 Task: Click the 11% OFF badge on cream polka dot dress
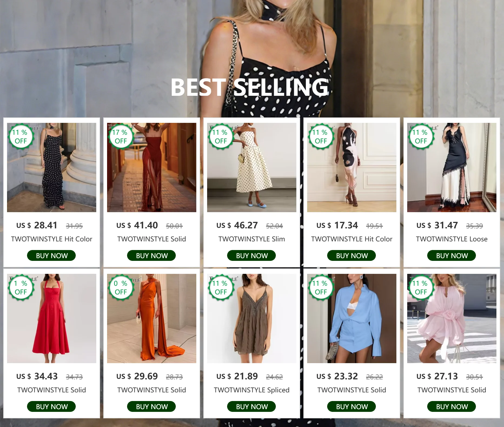tap(221, 137)
